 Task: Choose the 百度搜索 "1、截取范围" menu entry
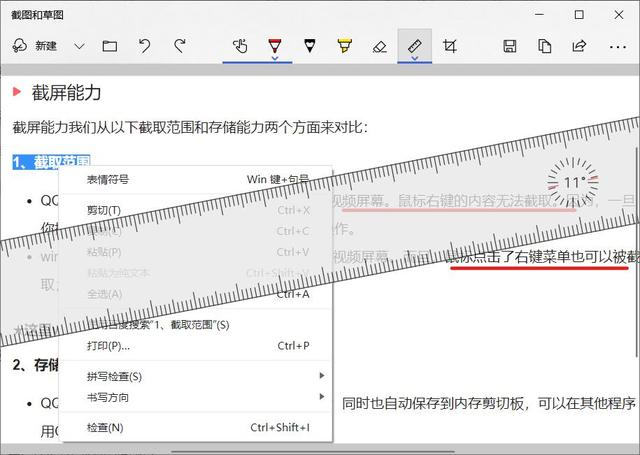[x=197, y=325]
